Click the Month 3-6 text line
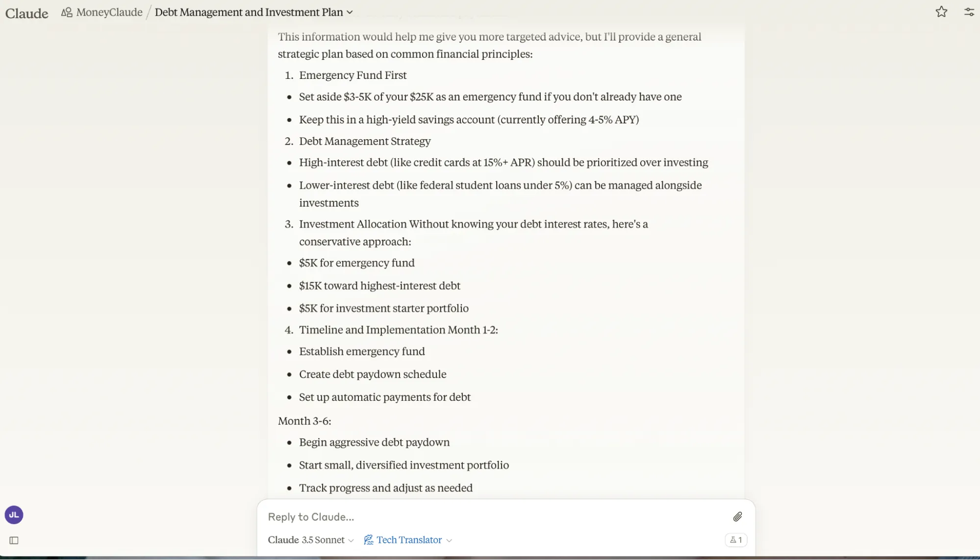Image resolution: width=980 pixels, height=560 pixels. [x=304, y=421]
